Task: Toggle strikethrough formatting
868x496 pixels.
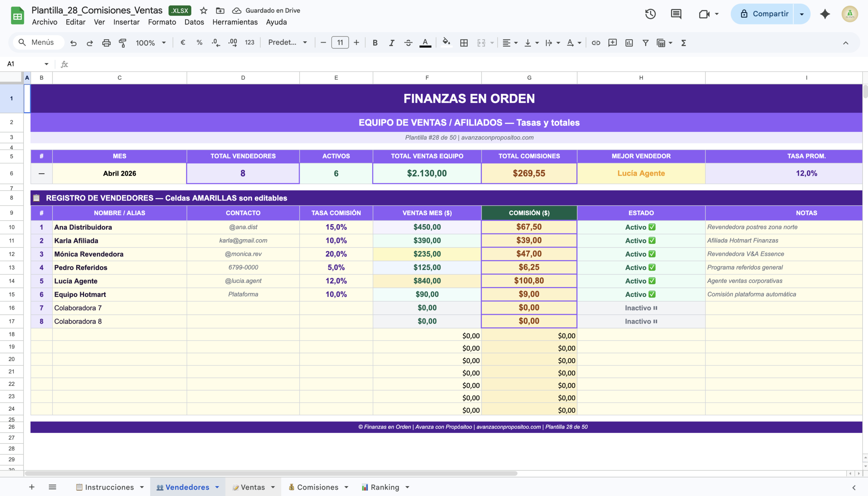Action: [x=408, y=43]
